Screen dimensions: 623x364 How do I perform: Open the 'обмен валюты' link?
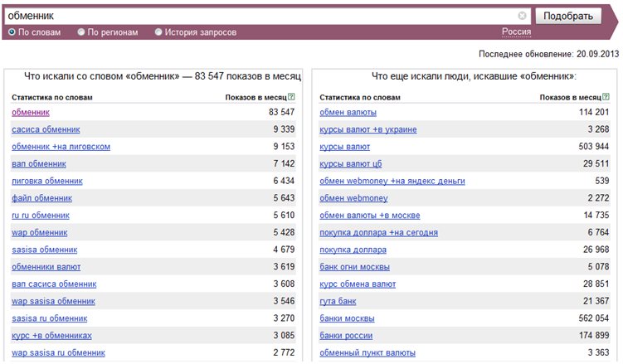[x=348, y=112]
